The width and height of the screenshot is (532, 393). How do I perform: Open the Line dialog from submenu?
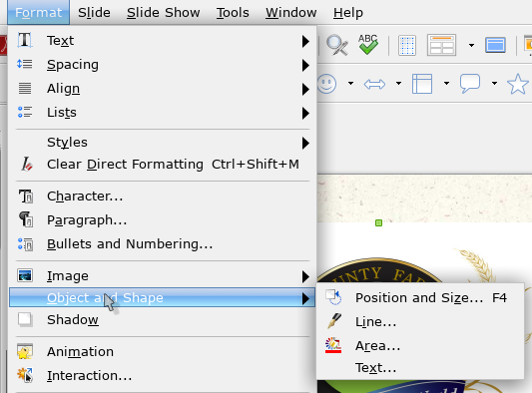(x=420, y=322)
